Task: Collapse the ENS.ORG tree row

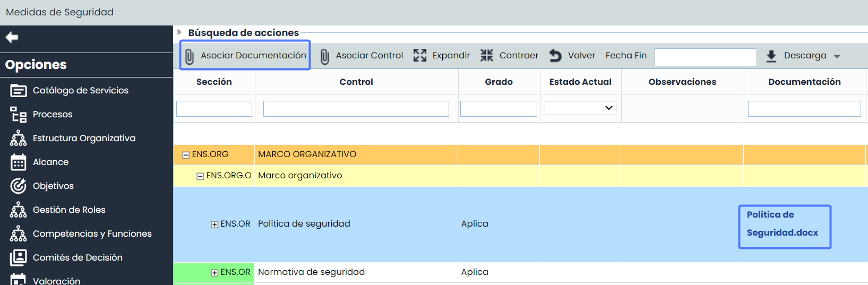Action: (186, 155)
